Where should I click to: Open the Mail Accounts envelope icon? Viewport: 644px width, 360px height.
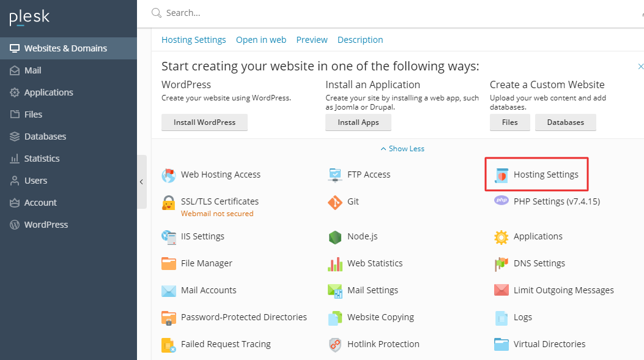[x=168, y=291]
